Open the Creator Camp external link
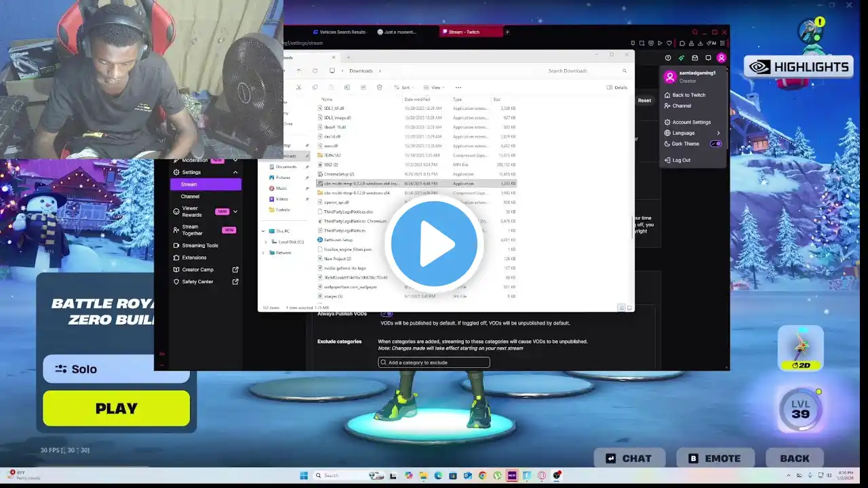This screenshot has height=488, width=868. pos(205,270)
